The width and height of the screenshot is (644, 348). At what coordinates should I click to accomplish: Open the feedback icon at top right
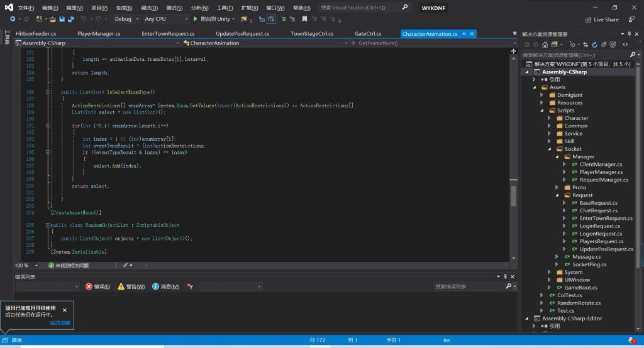pyautogui.click(x=631, y=19)
